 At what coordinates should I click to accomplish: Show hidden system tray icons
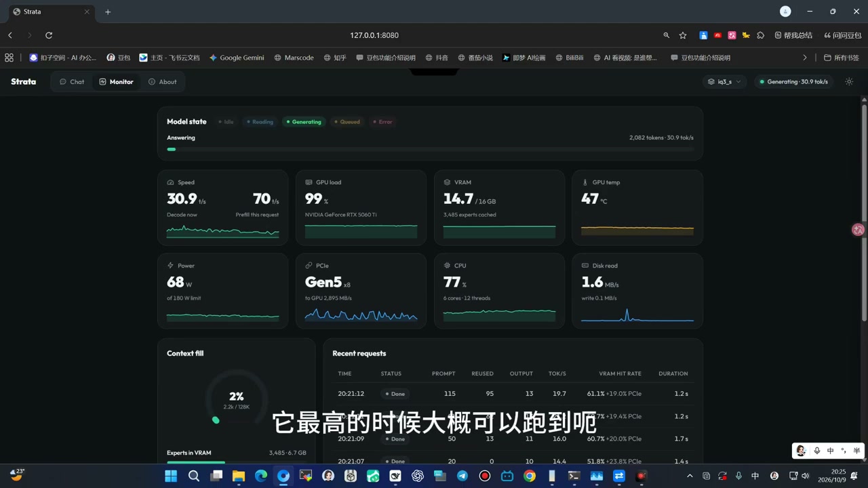tap(690, 476)
